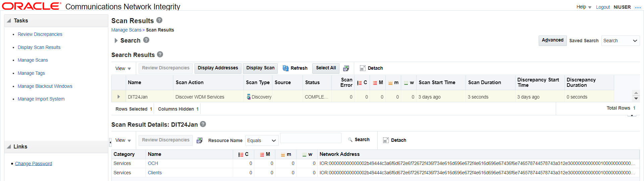The image size is (644, 181).
Task: Open Manage Import System task link
Action: point(41,99)
